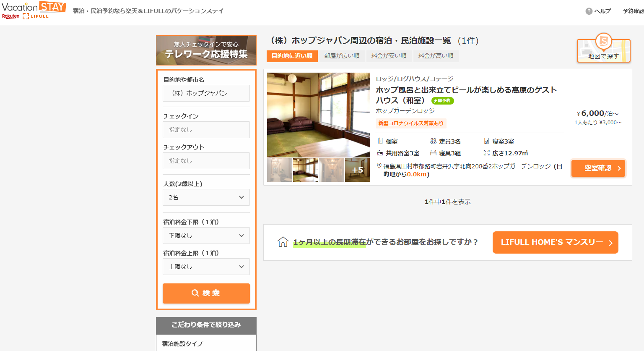Sort by 部屋が広い順 tab
The image size is (644, 351).
click(x=342, y=56)
